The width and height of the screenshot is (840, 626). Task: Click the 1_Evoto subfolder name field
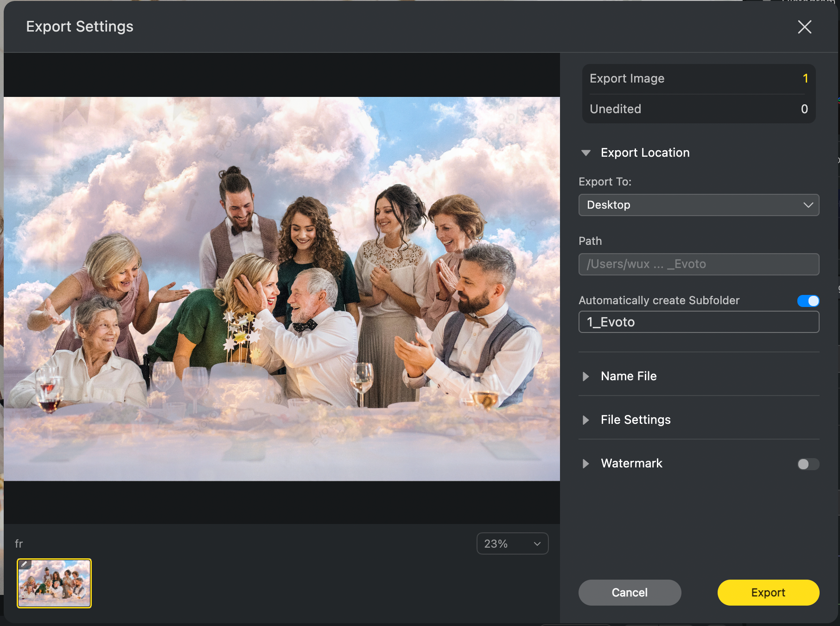click(x=698, y=322)
